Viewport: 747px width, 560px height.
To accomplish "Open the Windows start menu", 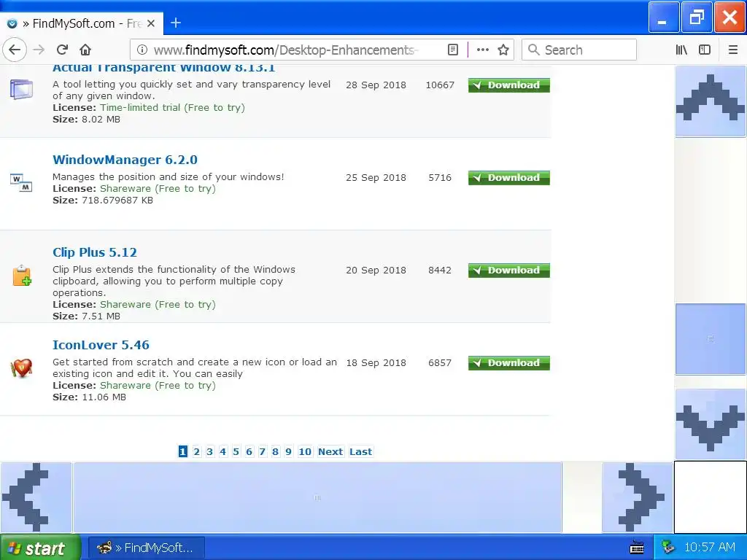I will pos(40,548).
